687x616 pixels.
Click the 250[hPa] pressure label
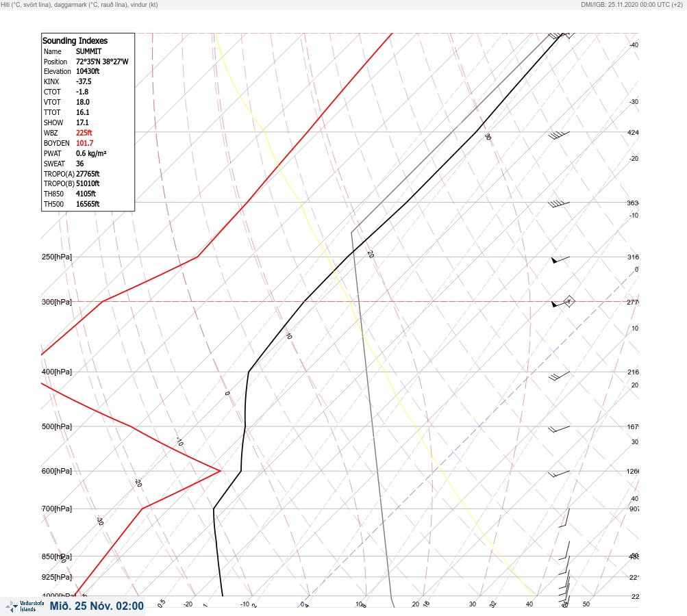click(x=57, y=257)
